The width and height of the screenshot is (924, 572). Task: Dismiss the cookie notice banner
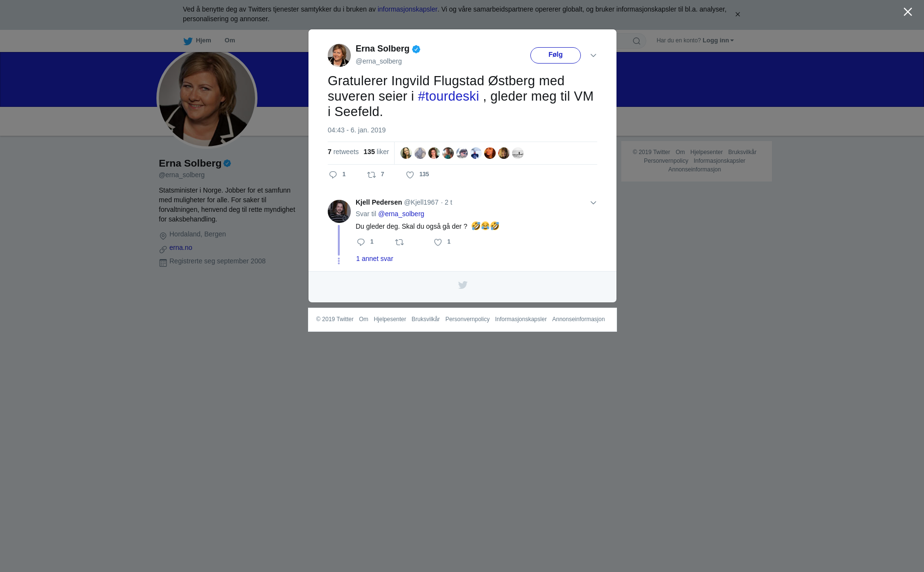pos(737,14)
